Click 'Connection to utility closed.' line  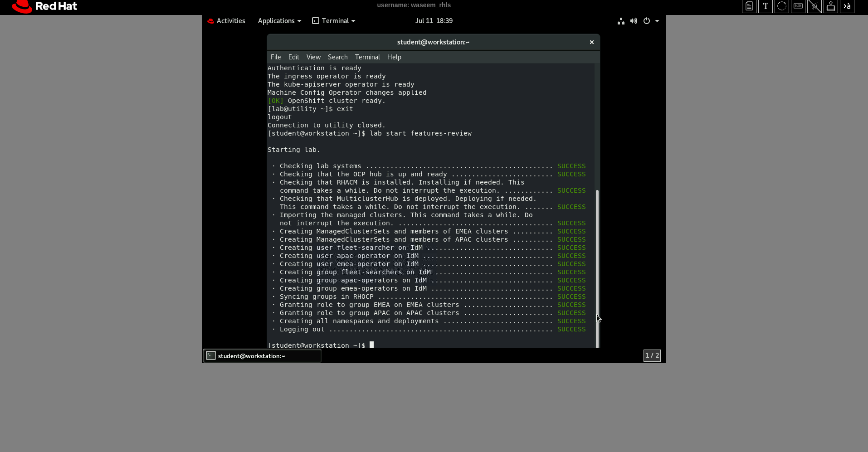327,125
